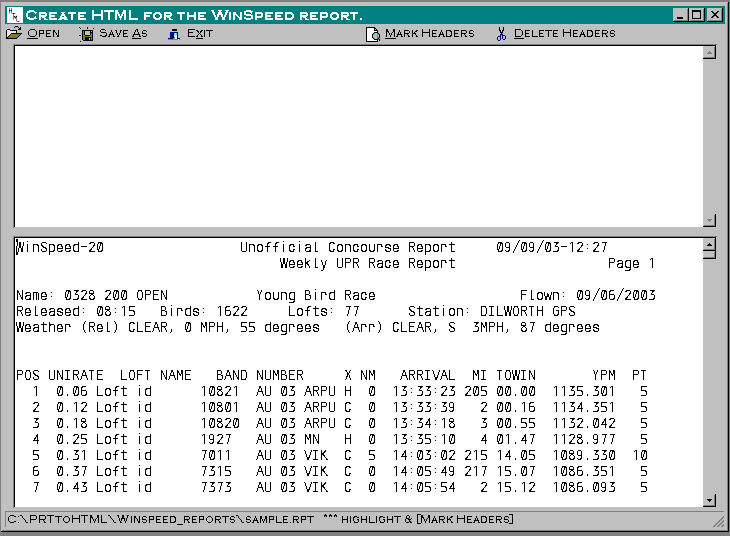The image size is (730, 536).
Task: Select the Delete Headers label
Action: pos(564,34)
